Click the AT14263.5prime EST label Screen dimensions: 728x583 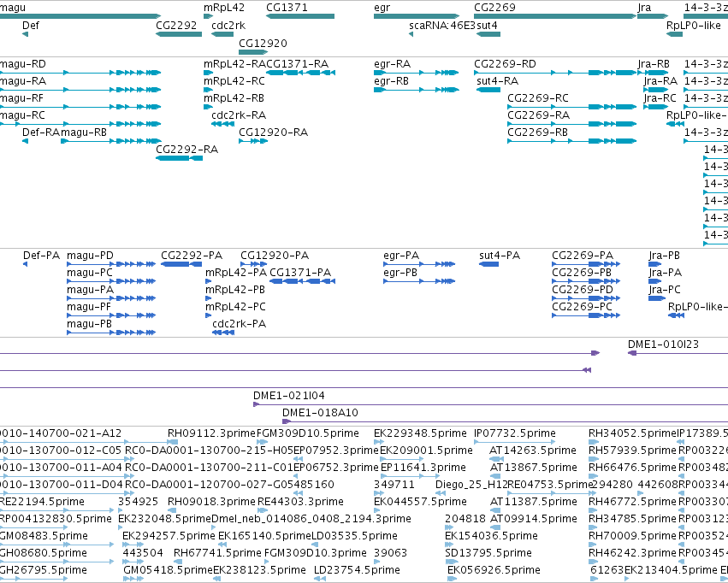coord(533,450)
